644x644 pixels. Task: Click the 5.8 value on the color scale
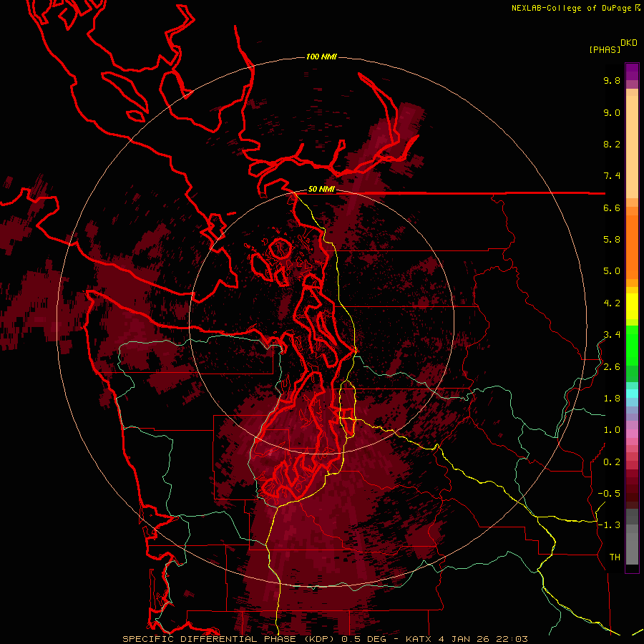pyautogui.click(x=612, y=240)
